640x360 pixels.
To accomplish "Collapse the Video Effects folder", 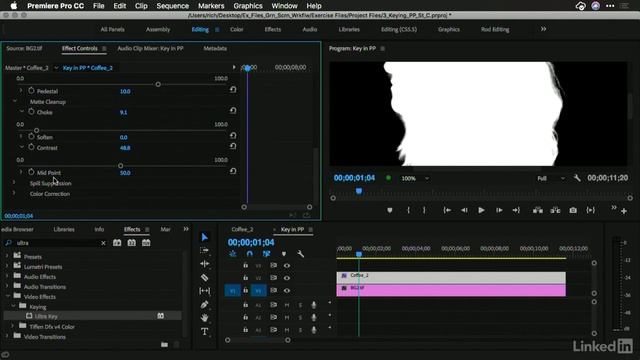I will (x=7, y=296).
